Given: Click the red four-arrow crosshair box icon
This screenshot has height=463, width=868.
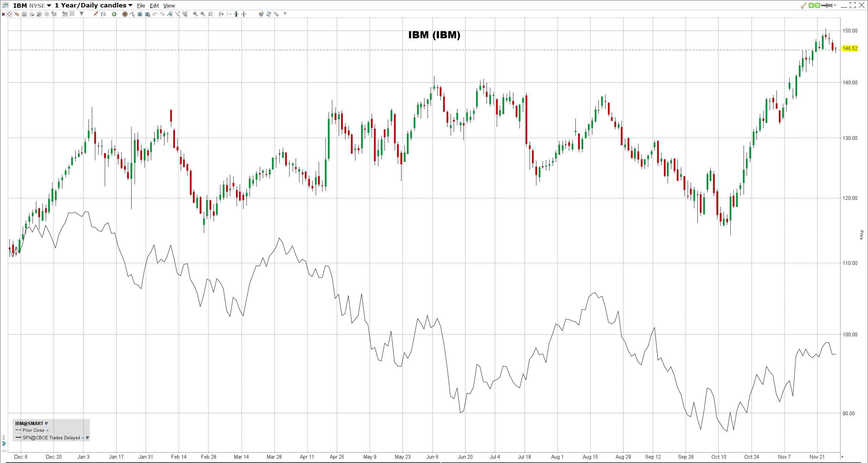Looking at the screenshot, I should pyautogui.click(x=9, y=14).
